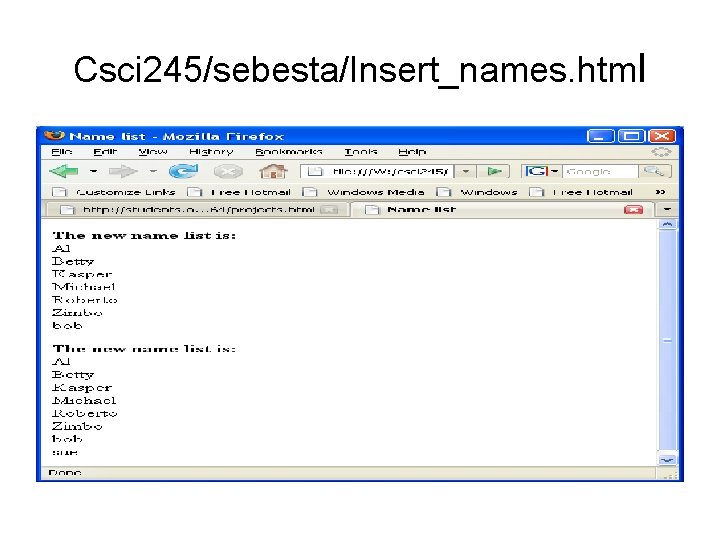Screen dimensions: 720x540
Task: Close the Firefox window
Action: click(662, 136)
